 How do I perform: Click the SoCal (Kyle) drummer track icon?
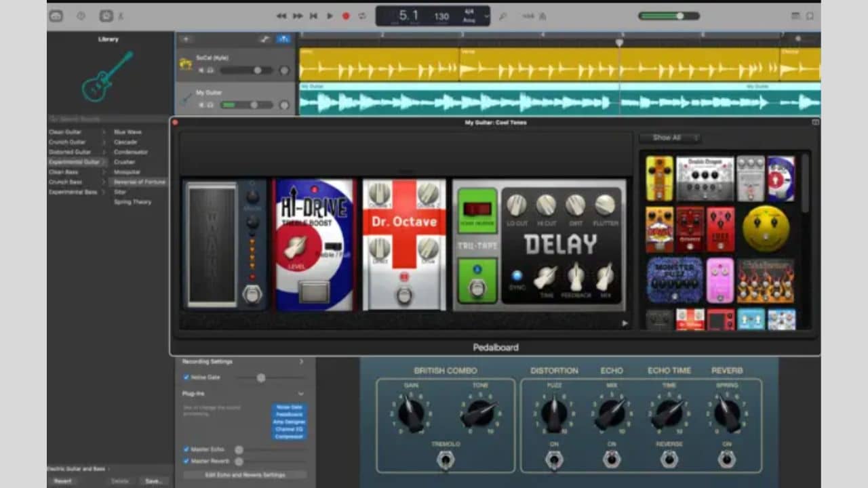pos(186,64)
